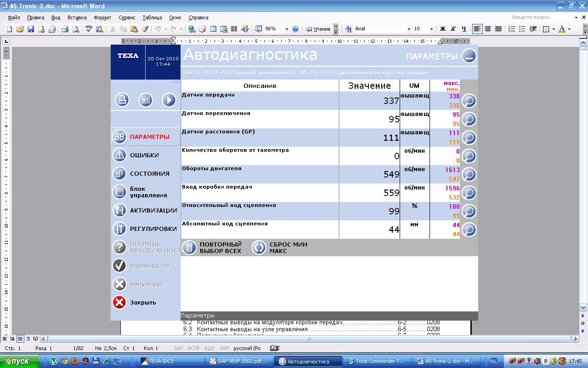This screenshot has width=588, height=368.
Task: Click the zoom magnifier for Вход коробки передач row
Action: (x=469, y=193)
